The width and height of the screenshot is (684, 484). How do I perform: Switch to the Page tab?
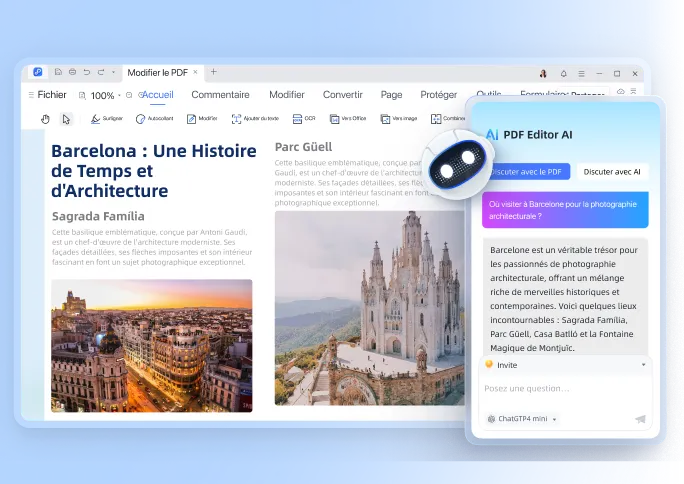click(391, 95)
